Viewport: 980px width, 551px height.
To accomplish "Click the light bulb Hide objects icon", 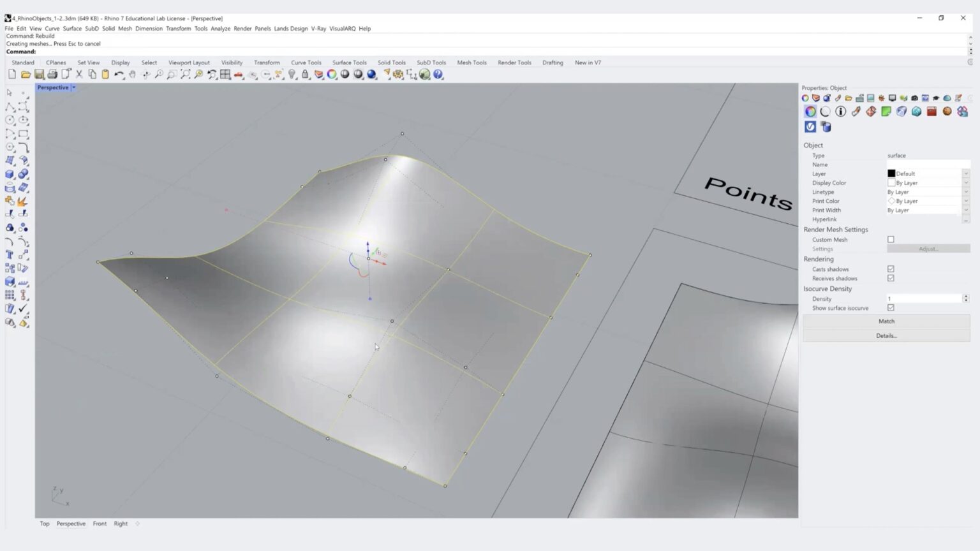I will pyautogui.click(x=292, y=75).
